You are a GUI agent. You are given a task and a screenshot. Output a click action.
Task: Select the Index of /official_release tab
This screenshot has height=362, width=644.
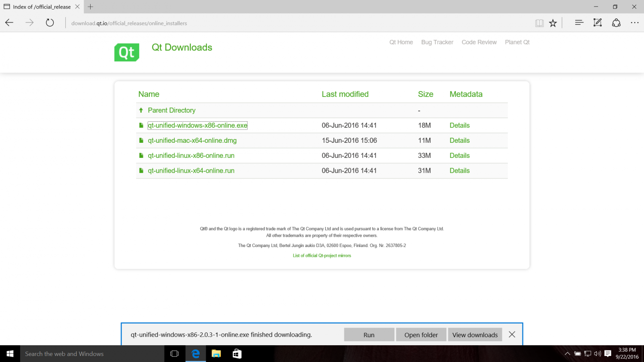(42, 7)
